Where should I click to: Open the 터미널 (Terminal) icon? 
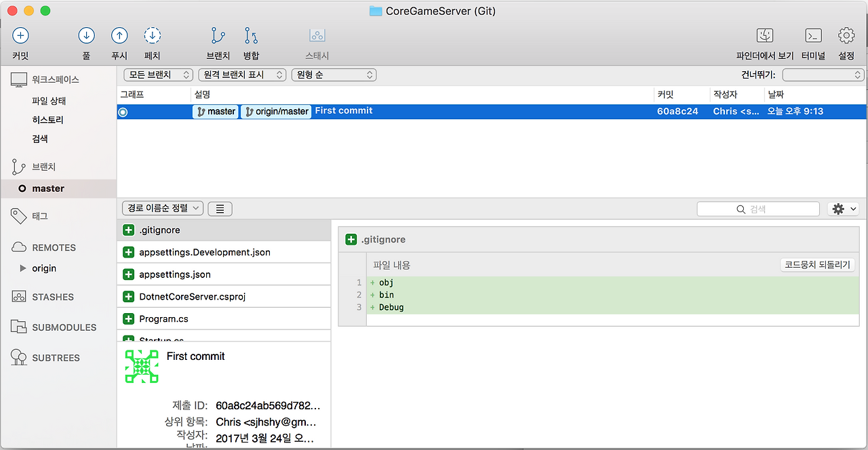813,35
